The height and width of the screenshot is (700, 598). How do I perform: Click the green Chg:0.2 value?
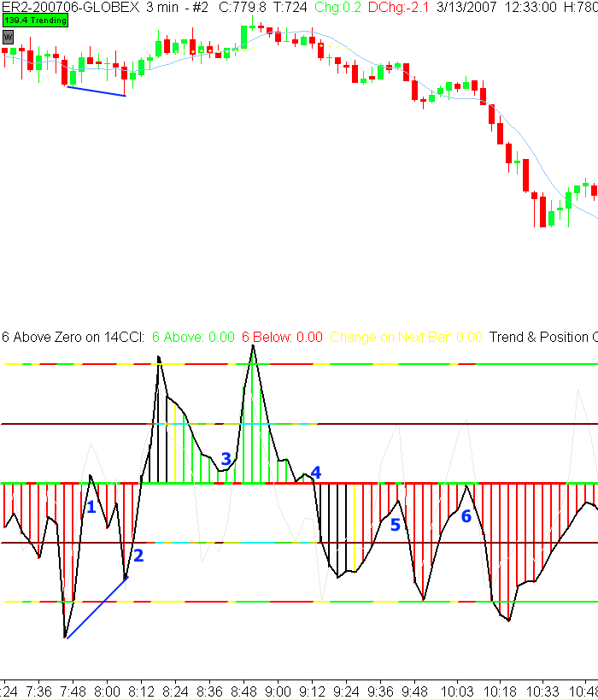click(x=337, y=7)
